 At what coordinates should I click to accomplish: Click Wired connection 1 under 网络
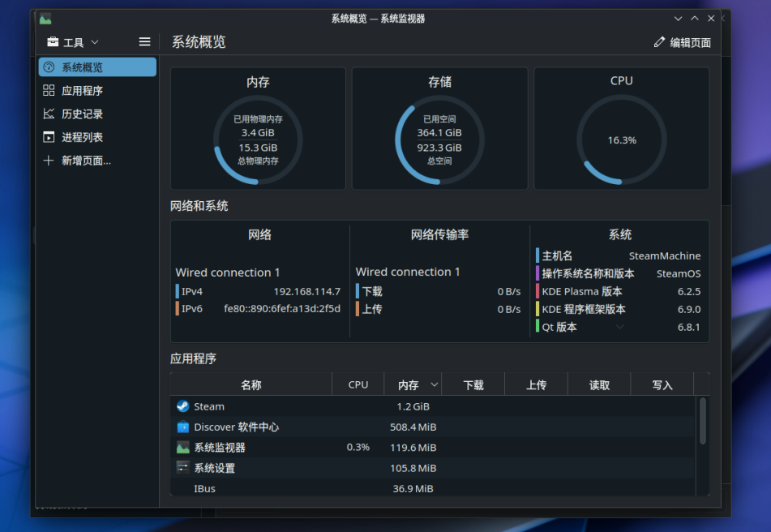pyautogui.click(x=228, y=272)
